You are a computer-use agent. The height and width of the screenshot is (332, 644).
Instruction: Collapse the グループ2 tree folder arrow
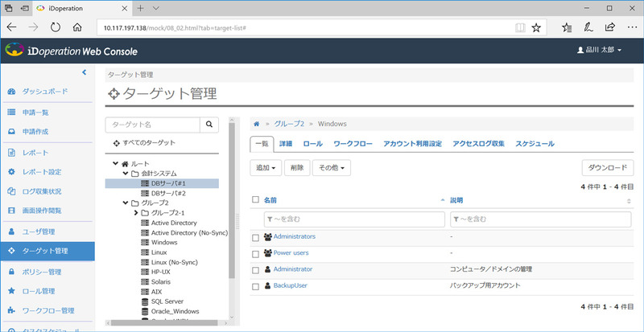(126, 203)
